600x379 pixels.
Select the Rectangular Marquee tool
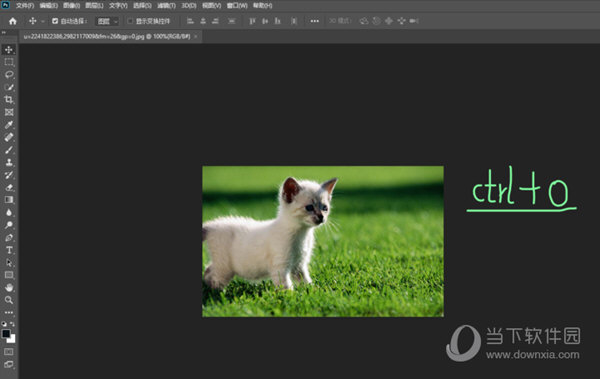point(9,62)
